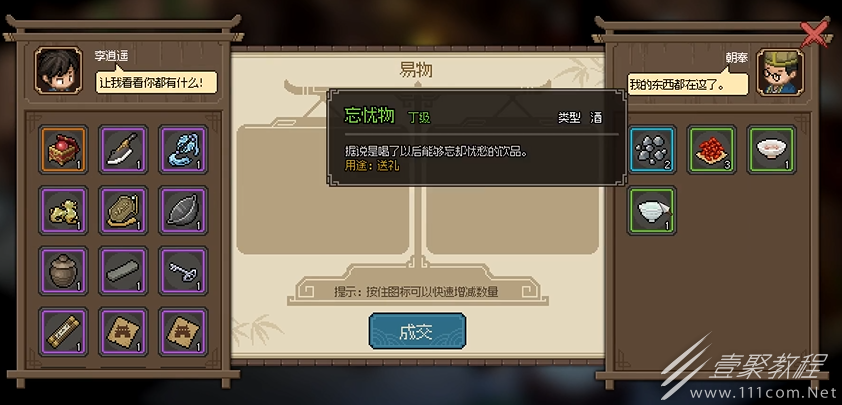
Task: Click the 忘忧物 item tooltip
Action: click(x=477, y=138)
